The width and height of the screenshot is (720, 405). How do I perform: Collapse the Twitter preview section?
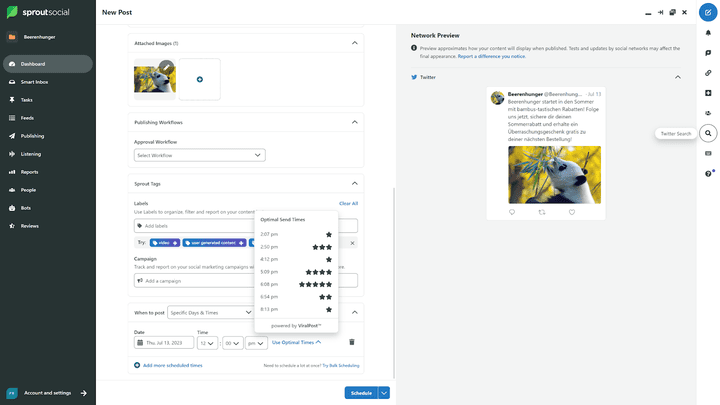678,77
